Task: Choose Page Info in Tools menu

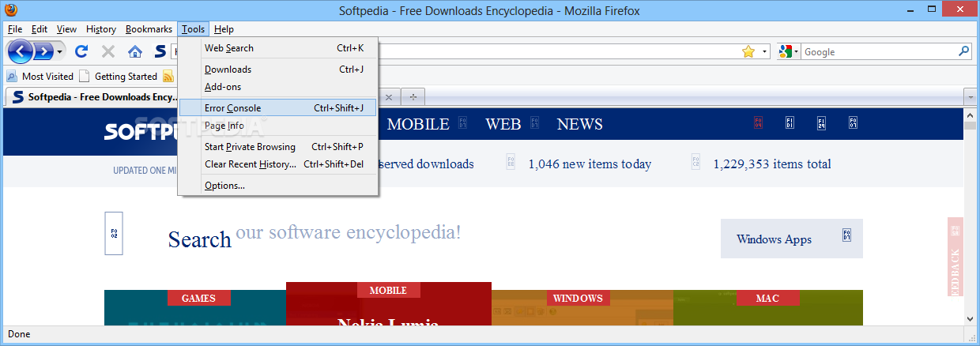Action: pyautogui.click(x=278, y=126)
